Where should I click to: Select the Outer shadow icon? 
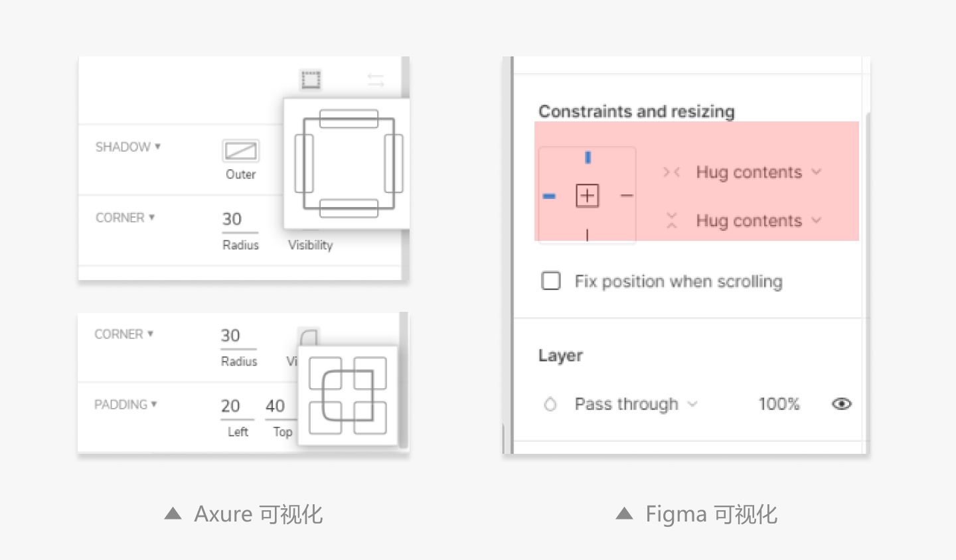click(240, 151)
